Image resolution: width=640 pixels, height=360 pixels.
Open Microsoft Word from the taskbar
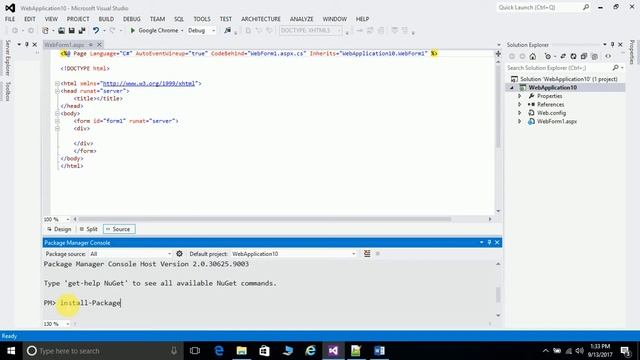click(379, 351)
